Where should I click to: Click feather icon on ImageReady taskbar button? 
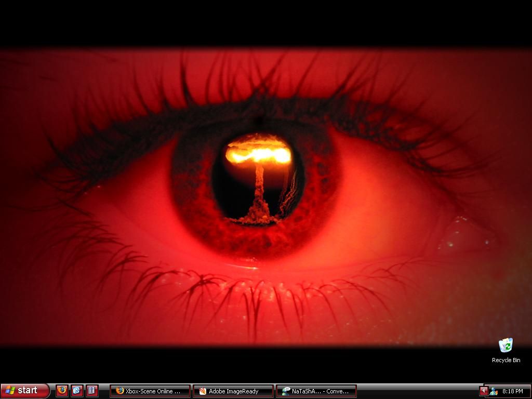tap(203, 391)
